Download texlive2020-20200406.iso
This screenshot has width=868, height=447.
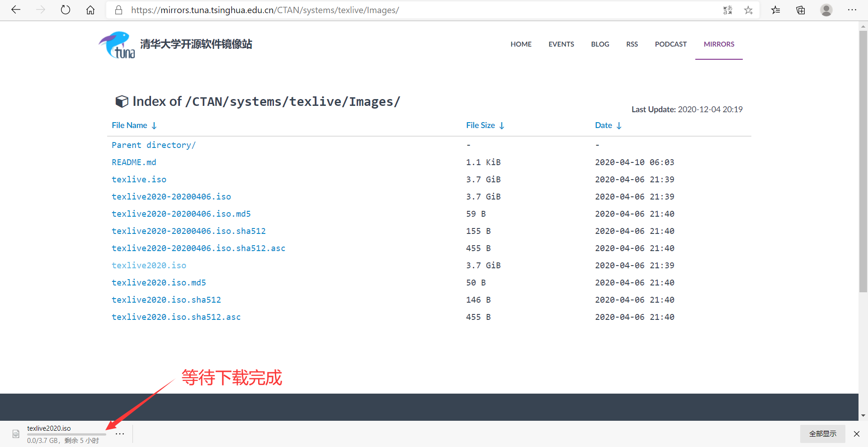click(171, 197)
